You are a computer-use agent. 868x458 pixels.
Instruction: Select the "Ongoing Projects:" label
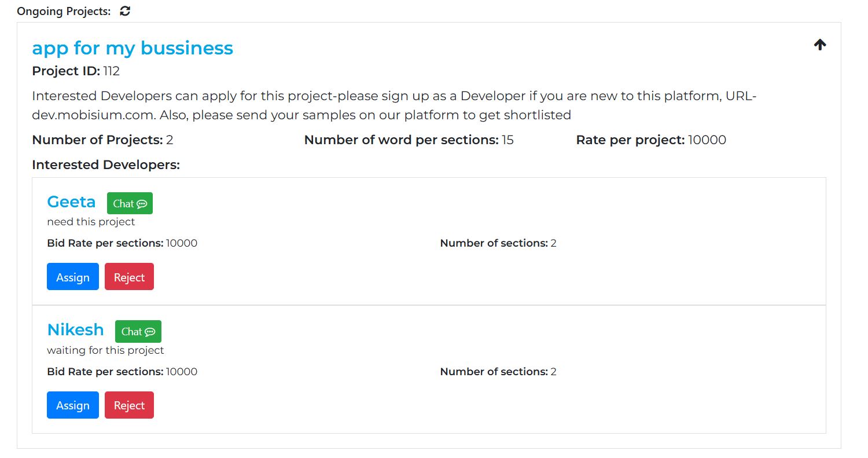coord(64,12)
